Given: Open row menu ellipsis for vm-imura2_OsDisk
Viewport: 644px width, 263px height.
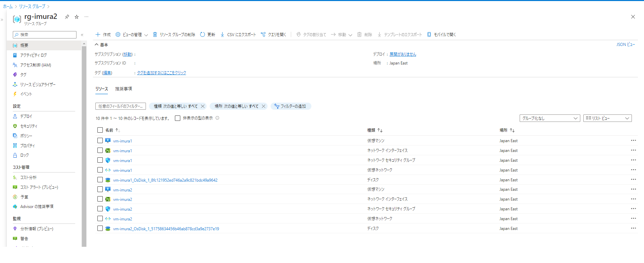Looking at the screenshot, I should 633,228.
